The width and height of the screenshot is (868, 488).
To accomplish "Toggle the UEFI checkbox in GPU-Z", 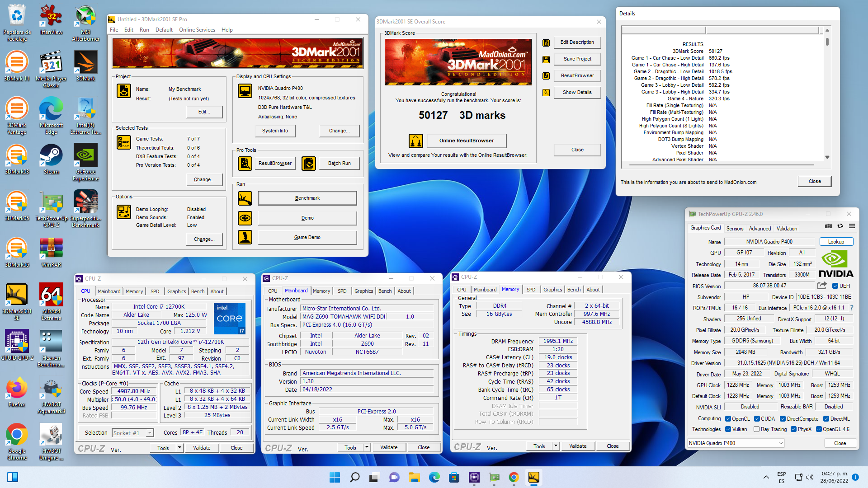I will point(835,286).
